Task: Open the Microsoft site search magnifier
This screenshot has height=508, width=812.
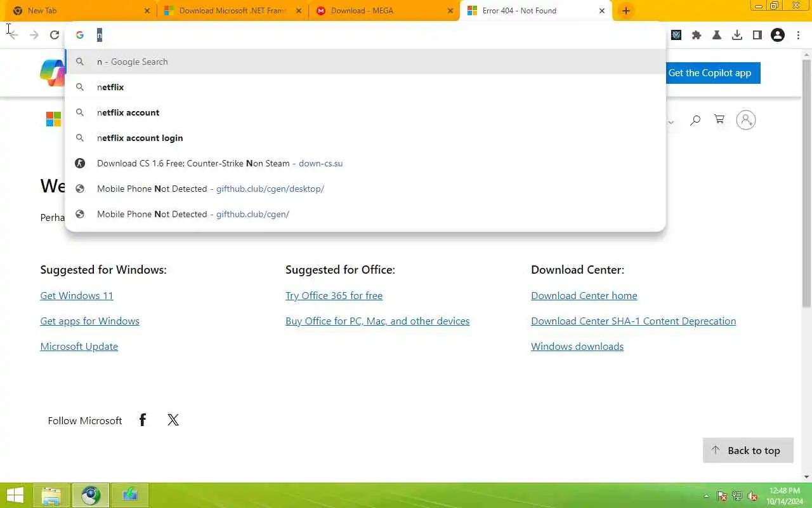Action: (x=695, y=120)
